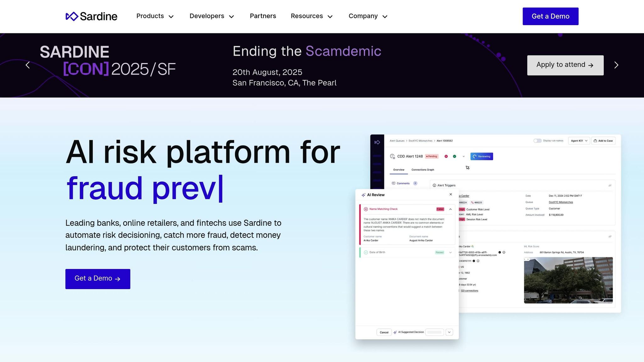Screen dimensions: 644x362
Task: Expand the Date of Birth check
Action: (450, 252)
